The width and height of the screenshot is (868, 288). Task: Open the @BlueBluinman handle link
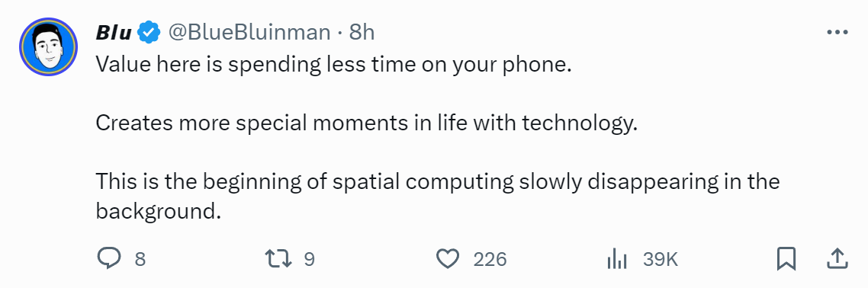pyautogui.click(x=249, y=33)
